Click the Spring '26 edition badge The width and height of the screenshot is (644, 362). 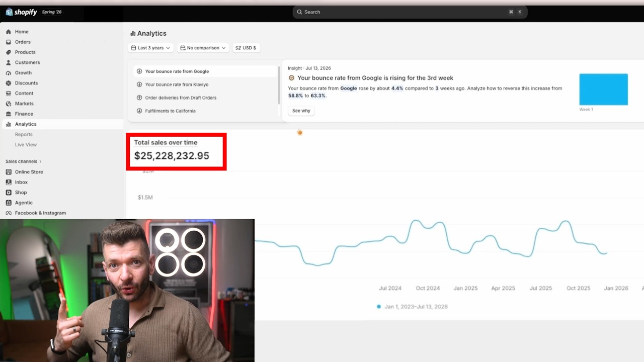(52, 12)
